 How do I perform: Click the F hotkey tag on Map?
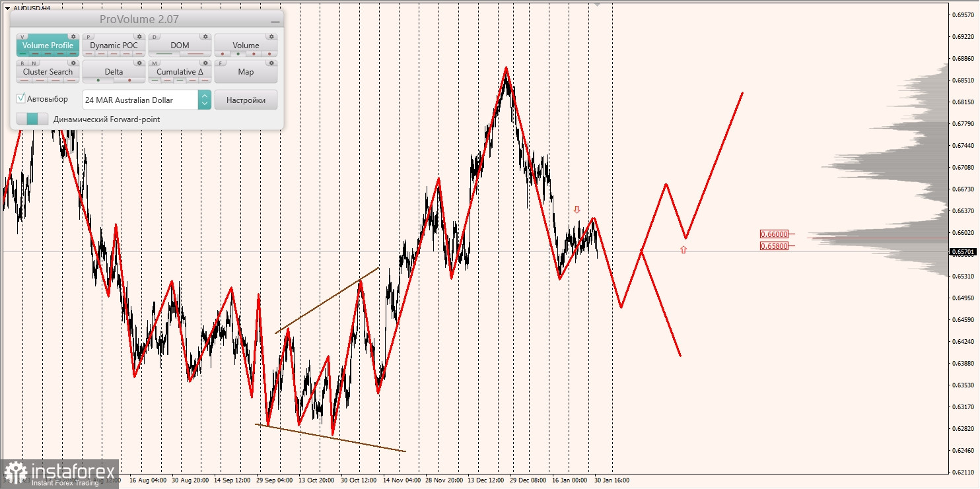(x=221, y=63)
